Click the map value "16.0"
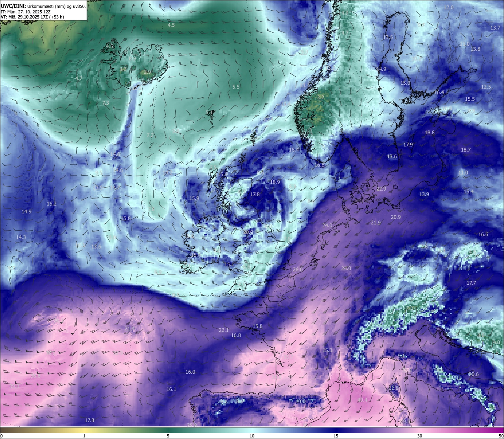This screenshot has width=504, height=439. 190,372
